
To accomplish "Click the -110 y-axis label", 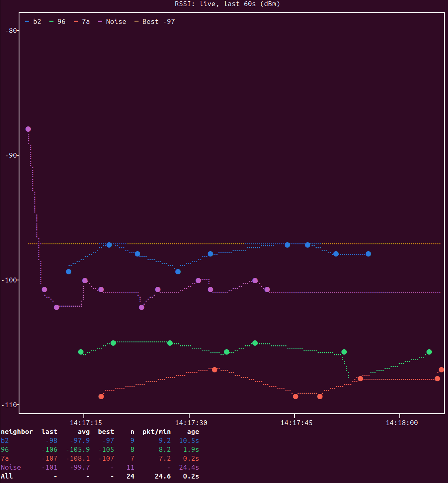I will (x=9, y=405).
